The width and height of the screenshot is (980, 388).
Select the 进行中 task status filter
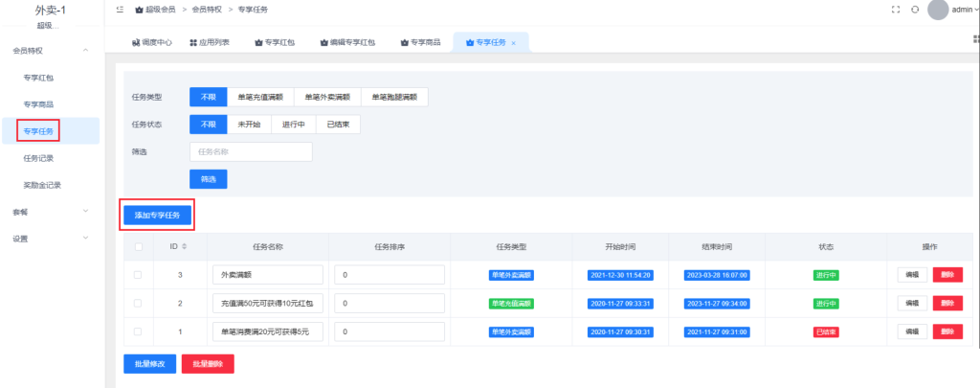(x=293, y=125)
